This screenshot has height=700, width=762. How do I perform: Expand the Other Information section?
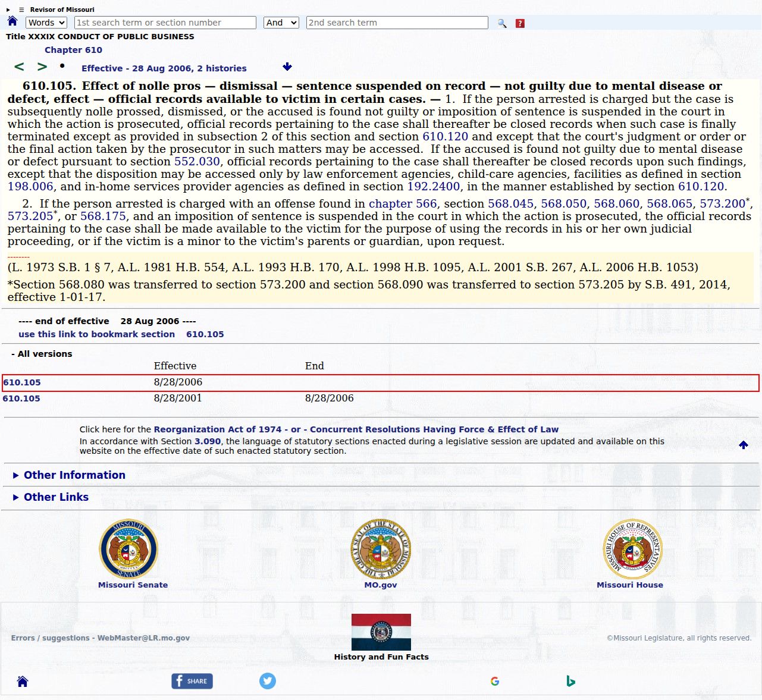tap(74, 475)
